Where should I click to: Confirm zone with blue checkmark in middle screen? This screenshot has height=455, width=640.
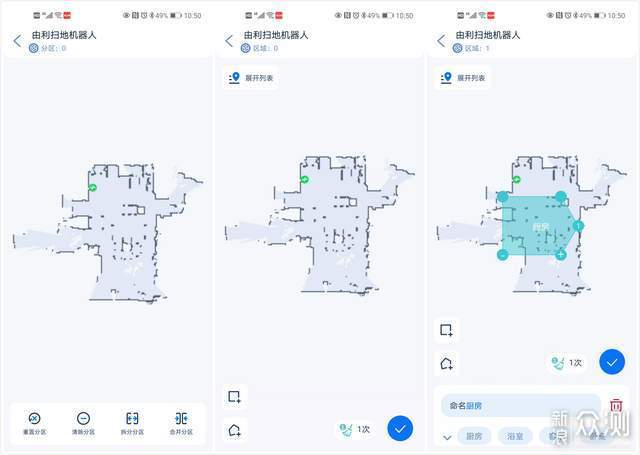(400, 428)
